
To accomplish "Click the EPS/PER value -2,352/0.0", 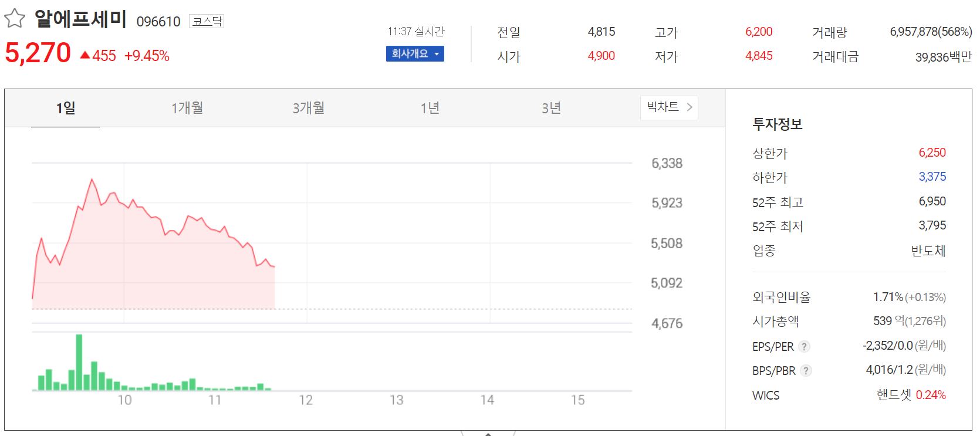I will (x=887, y=346).
